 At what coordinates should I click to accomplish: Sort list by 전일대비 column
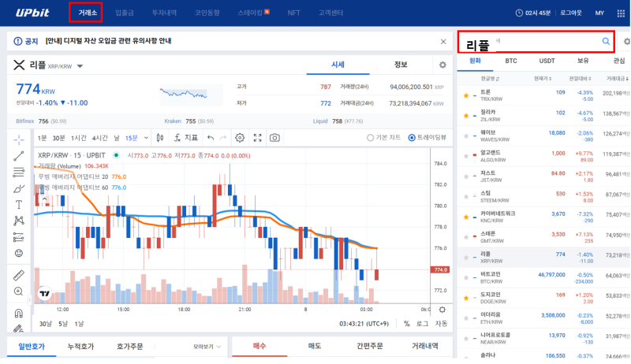click(580, 79)
